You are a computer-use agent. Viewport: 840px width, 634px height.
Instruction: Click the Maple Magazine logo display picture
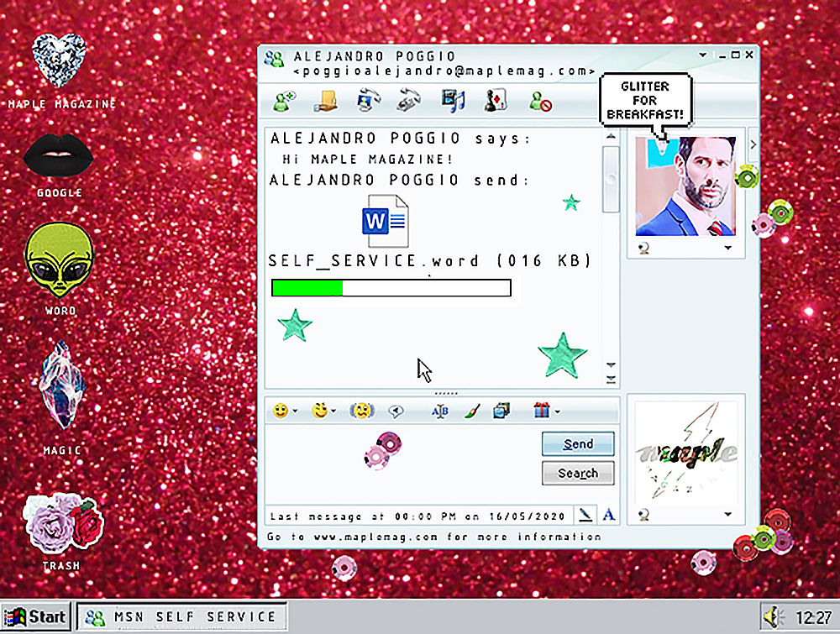tap(686, 452)
